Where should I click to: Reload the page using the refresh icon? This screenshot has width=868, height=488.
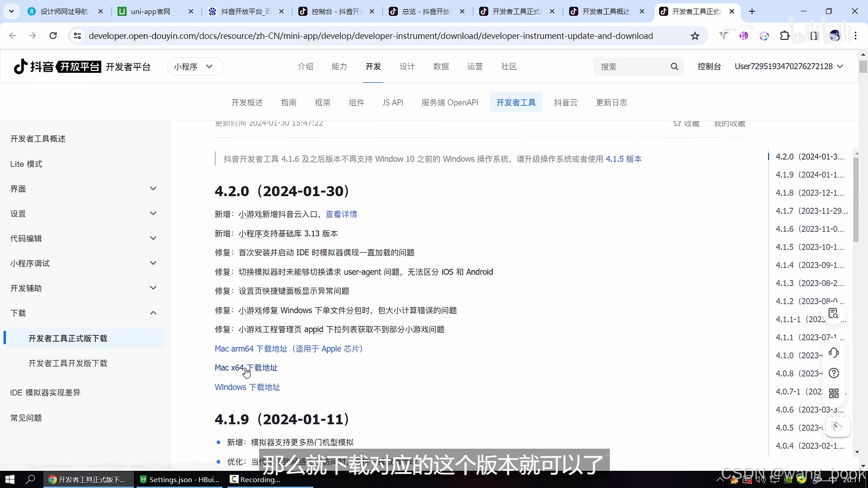coord(53,36)
